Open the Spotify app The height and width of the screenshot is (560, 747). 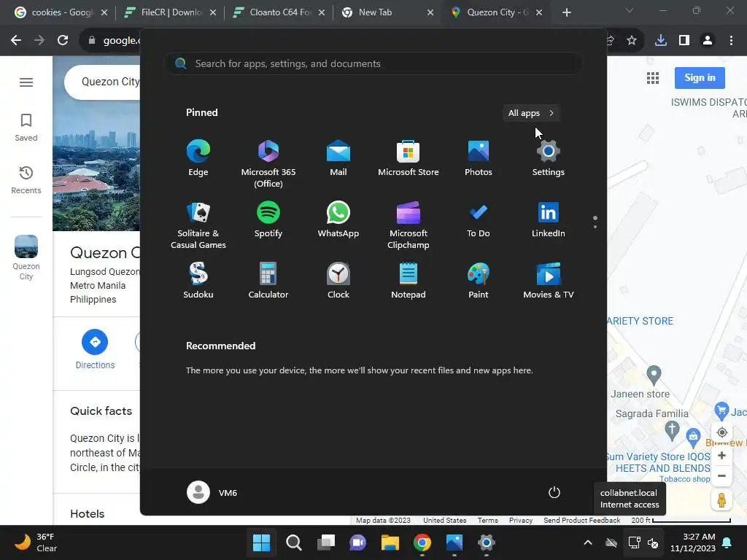click(x=268, y=219)
